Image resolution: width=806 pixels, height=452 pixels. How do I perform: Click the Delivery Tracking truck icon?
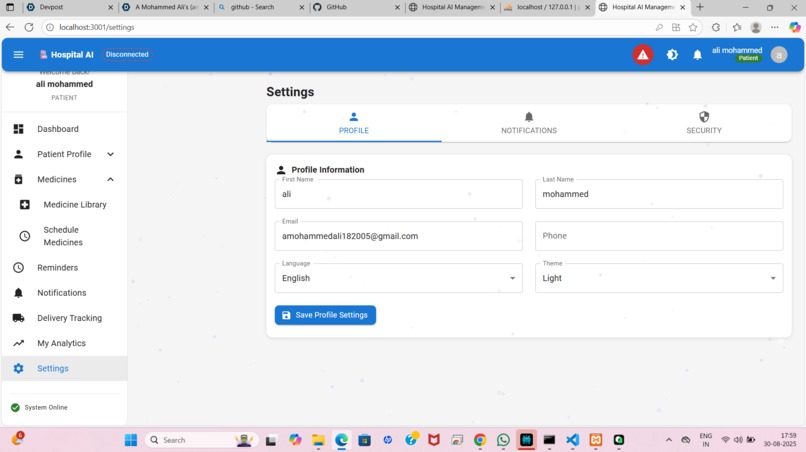pos(19,318)
